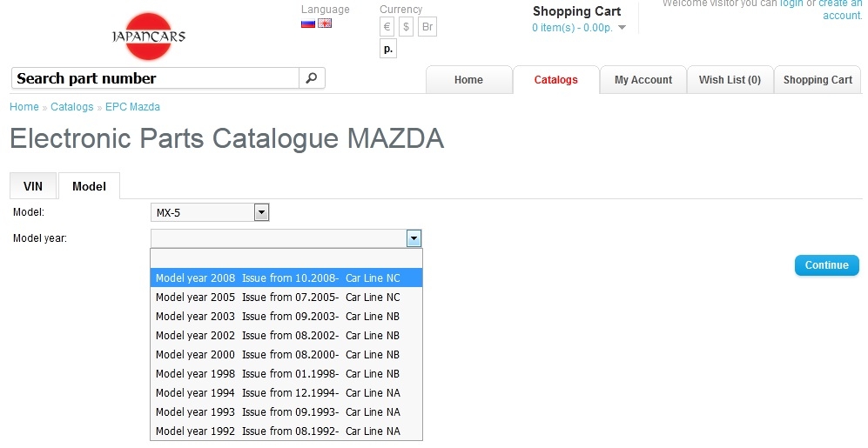Select Model year 1994 Car Line NA
This screenshot has width=868, height=448.
click(x=286, y=392)
